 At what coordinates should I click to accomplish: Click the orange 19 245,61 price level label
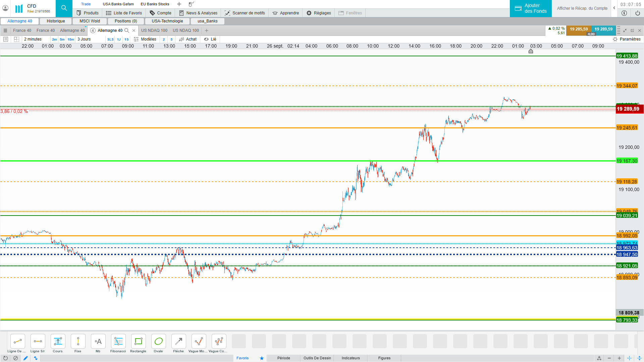pos(627,128)
